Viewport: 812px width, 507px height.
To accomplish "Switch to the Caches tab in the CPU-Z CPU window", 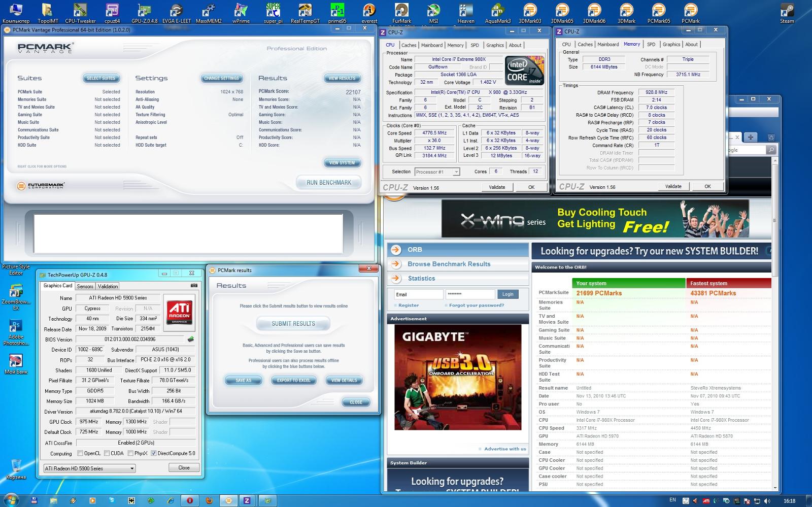I will click(x=409, y=45).
